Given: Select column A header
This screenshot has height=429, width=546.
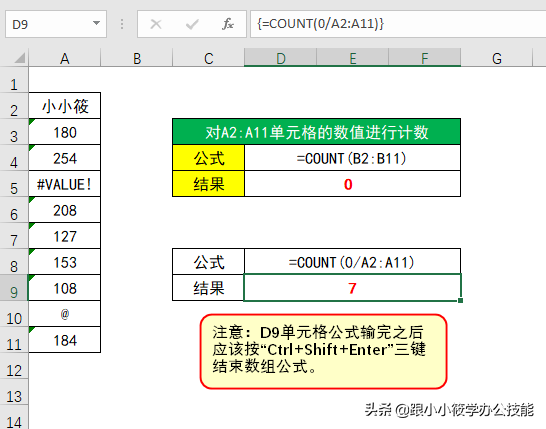Looking at the screenshot, I should 65,58.
